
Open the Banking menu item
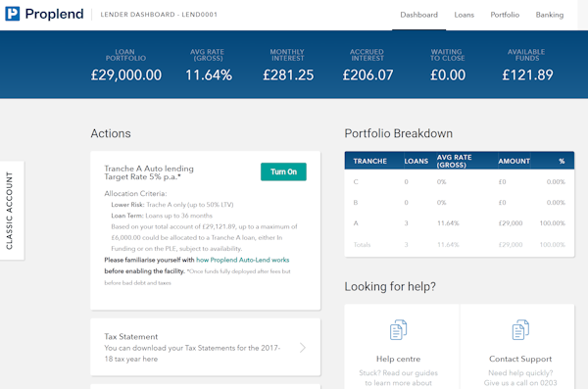(x=550, y=15)
